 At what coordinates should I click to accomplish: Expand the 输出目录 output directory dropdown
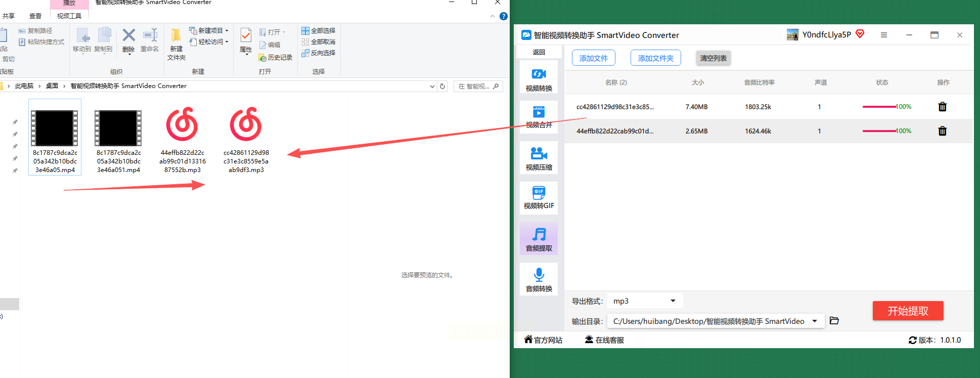815,321
